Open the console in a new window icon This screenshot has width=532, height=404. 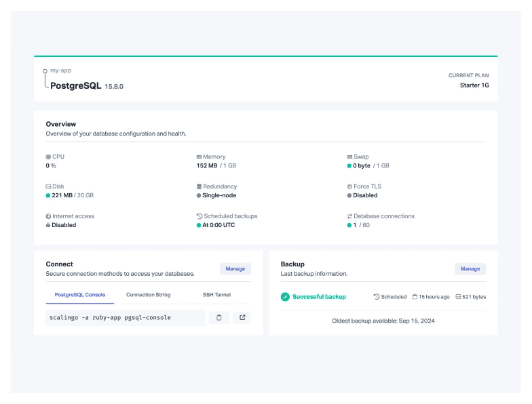[242, 317]
